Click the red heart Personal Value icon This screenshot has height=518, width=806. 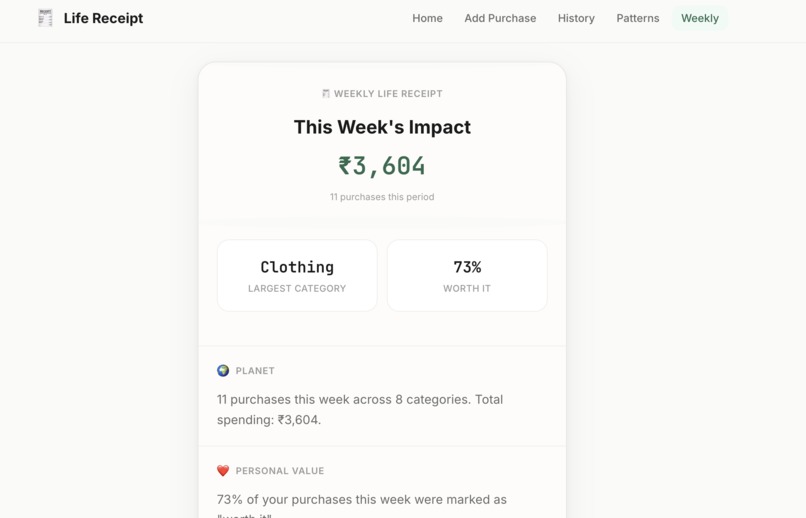223,471
